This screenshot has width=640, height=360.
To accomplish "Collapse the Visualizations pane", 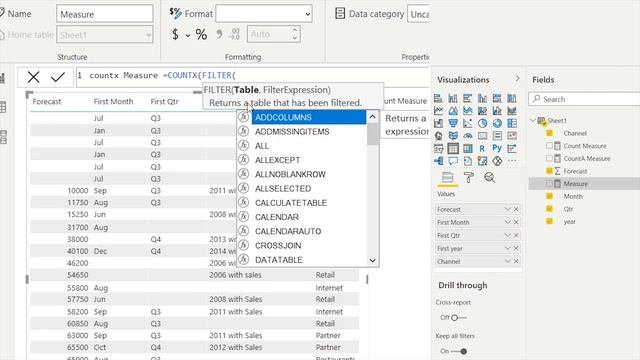I will click(518, 78).
